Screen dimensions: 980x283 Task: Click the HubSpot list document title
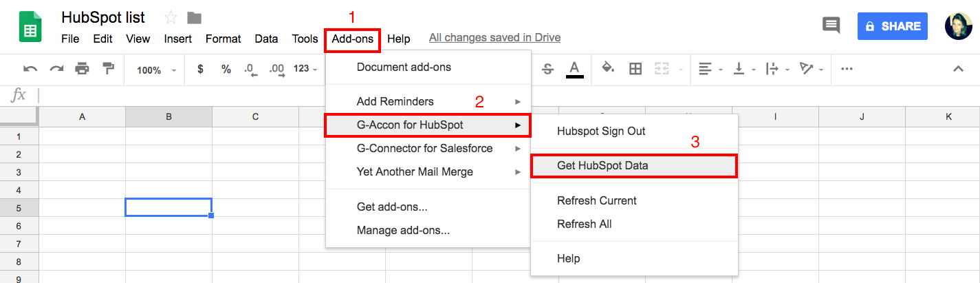coord(102,17)
